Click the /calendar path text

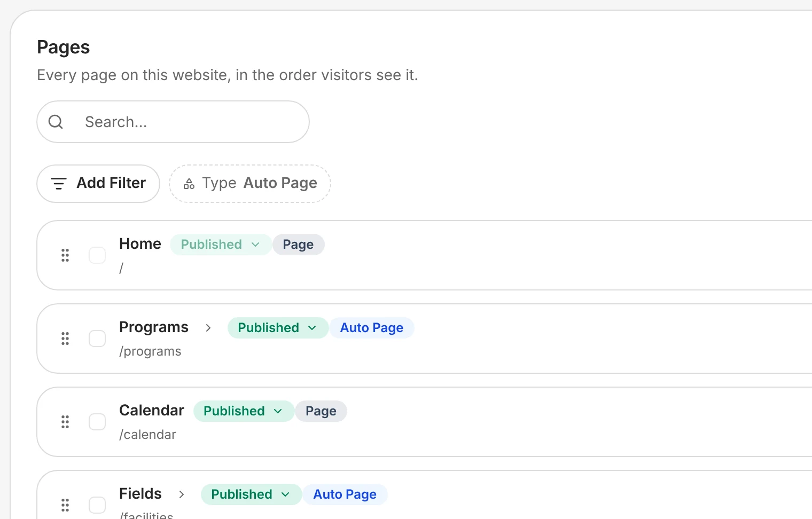click(147, 435)
